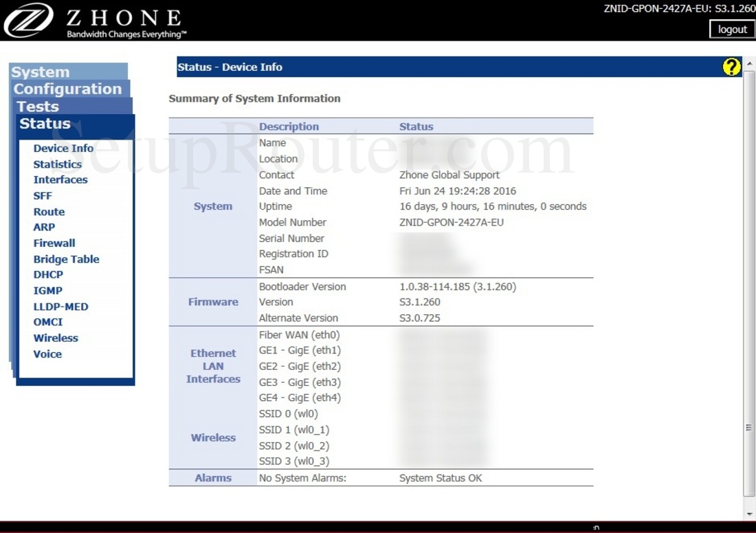Switch to the Tests menu tab
Viewport: 756px width, 533px height.
[38, 107]
